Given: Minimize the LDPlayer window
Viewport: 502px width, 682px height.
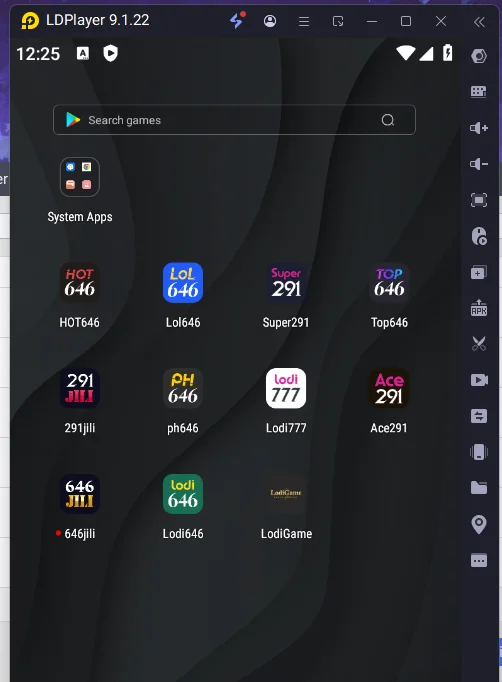Looking at the screenshot, I should [372, 21].
